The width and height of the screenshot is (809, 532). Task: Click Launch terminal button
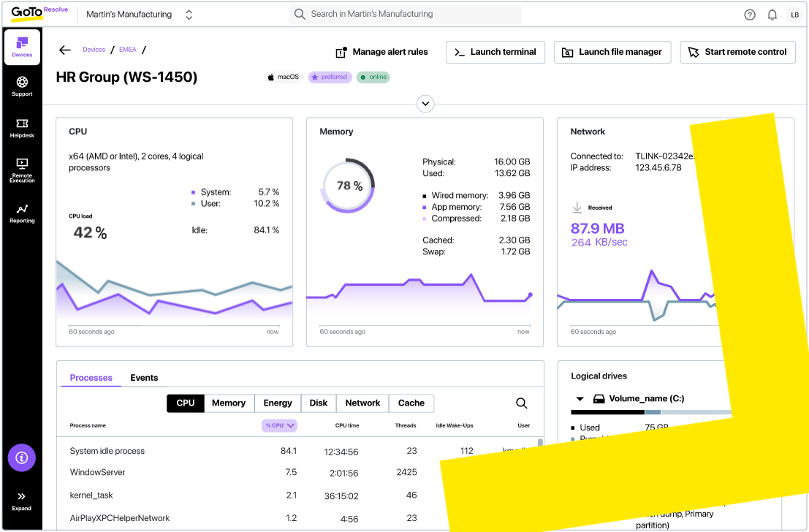click(x=495, y=52)
